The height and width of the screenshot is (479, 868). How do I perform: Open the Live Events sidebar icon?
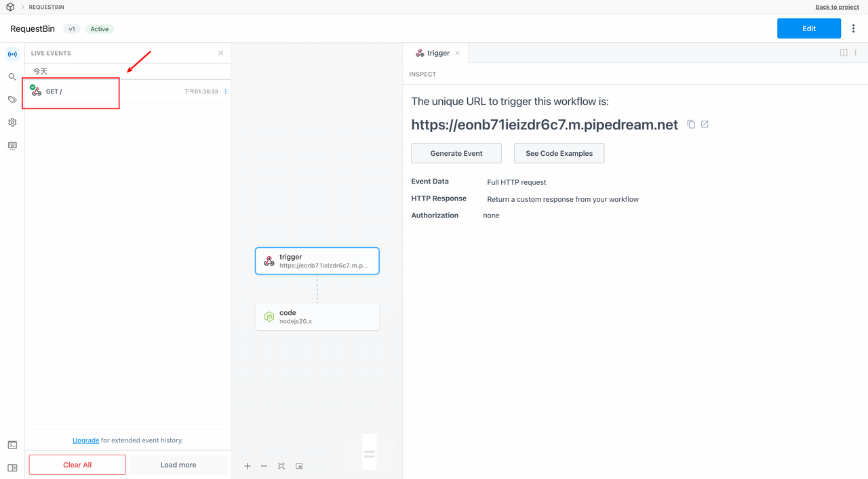point(12,54)
